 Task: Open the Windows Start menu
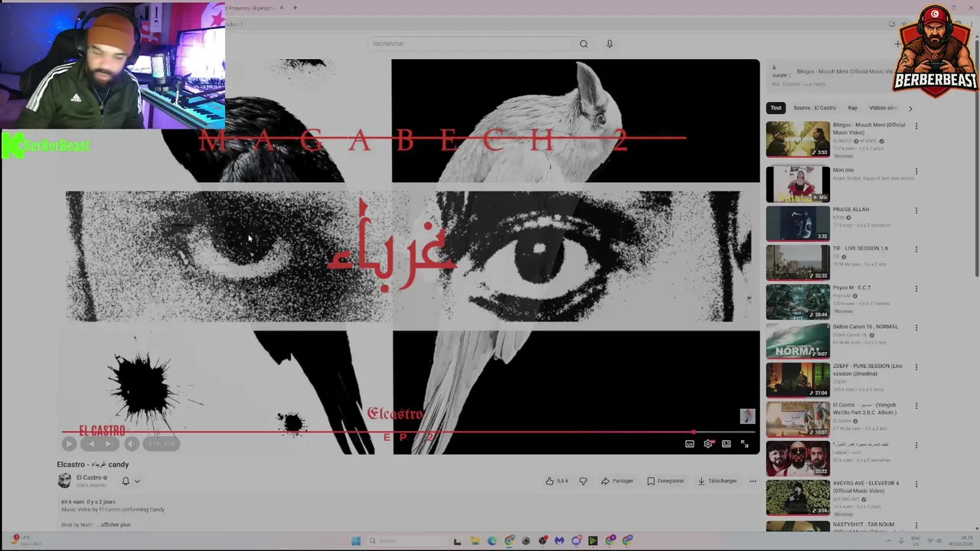[356, 541]
